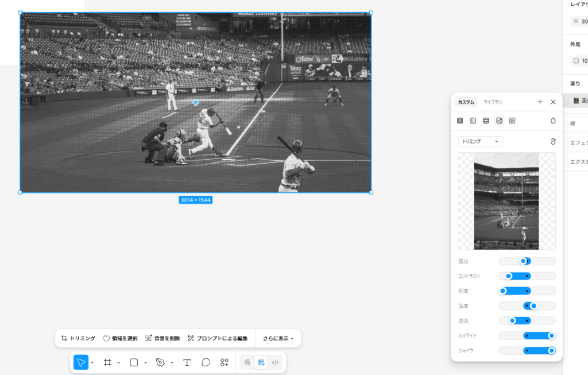Viewport: 588px width, 375px height.
Task: Click the コントラスト slider handle
Action: point(508,276)
